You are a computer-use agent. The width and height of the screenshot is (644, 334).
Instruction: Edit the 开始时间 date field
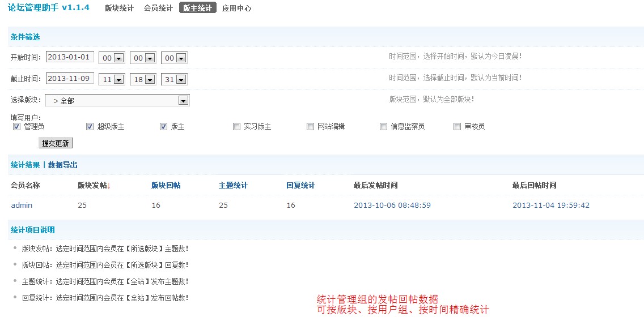point(70,57)
